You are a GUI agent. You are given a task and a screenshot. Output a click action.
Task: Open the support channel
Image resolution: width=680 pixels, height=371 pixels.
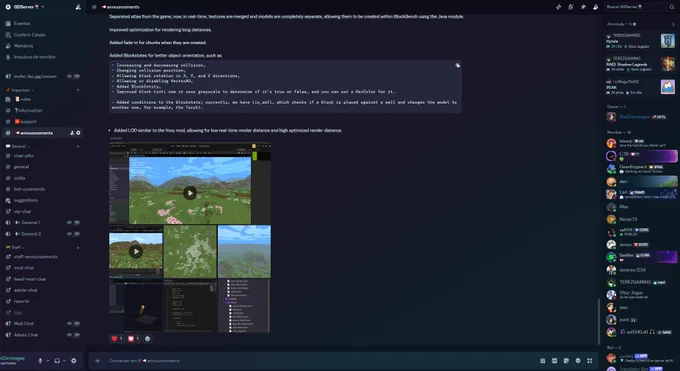click(42, 121)
